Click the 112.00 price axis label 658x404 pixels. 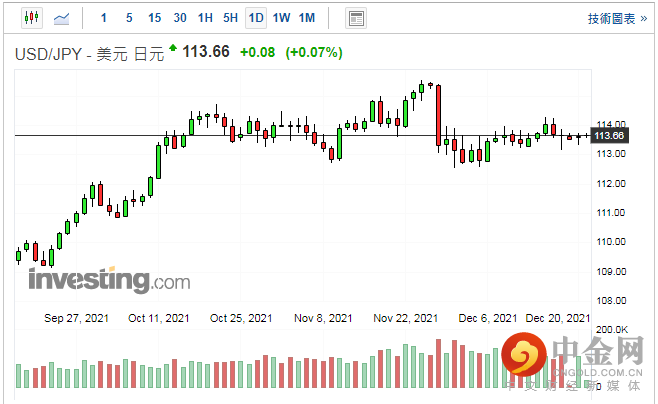point(611,183)
